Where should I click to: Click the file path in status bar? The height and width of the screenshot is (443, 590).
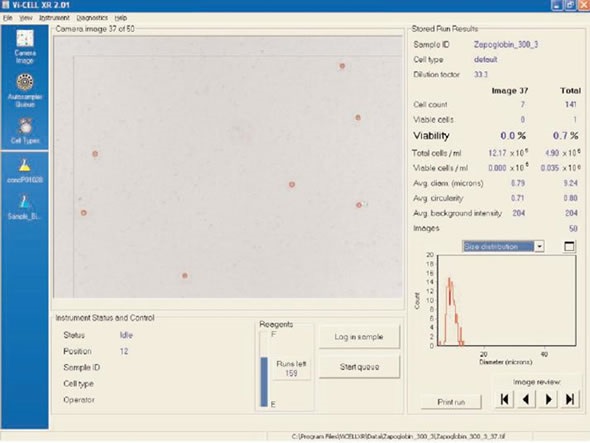pyautogui.click(x=398, y=437)
